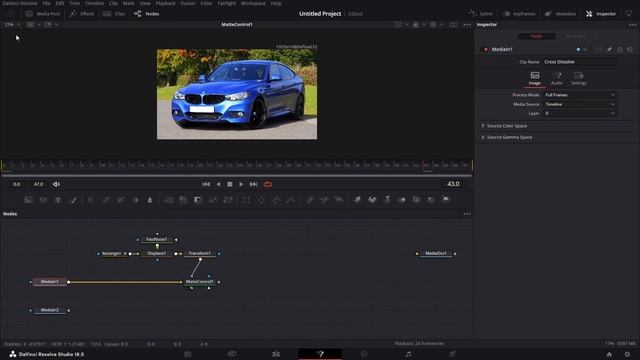Toggle the Nodes panel
Viewport: 640px width, 360px height.
click(147, 14)
